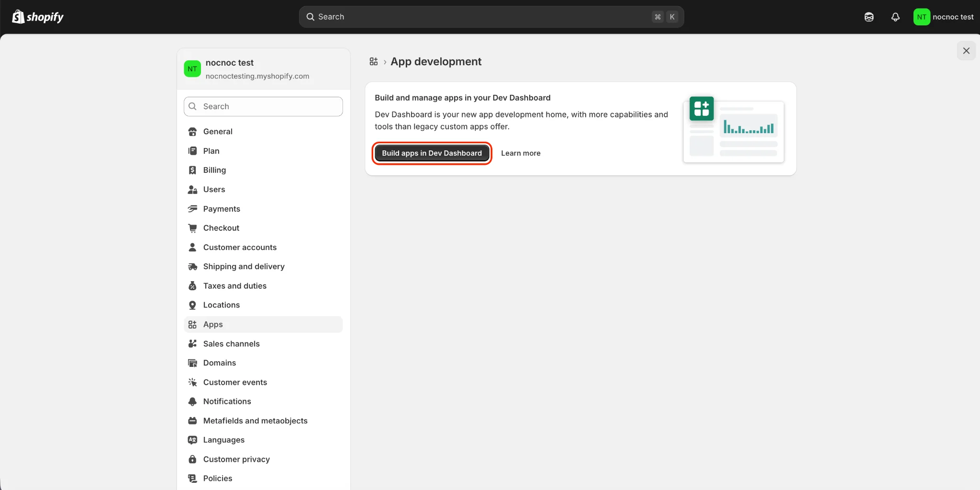Select Users in settings menu
Screen dimensions: 980x490
pos(263,189)
